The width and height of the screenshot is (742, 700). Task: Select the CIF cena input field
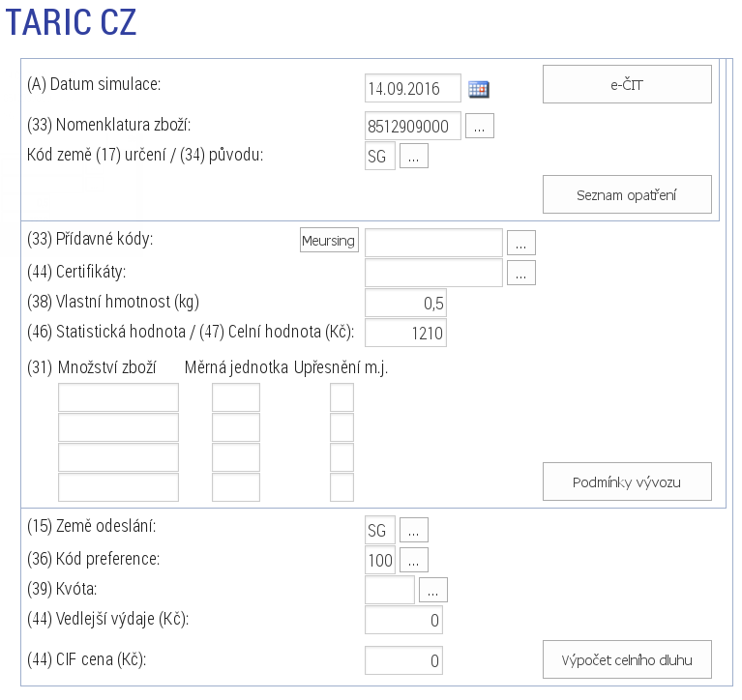click(403, 660)
